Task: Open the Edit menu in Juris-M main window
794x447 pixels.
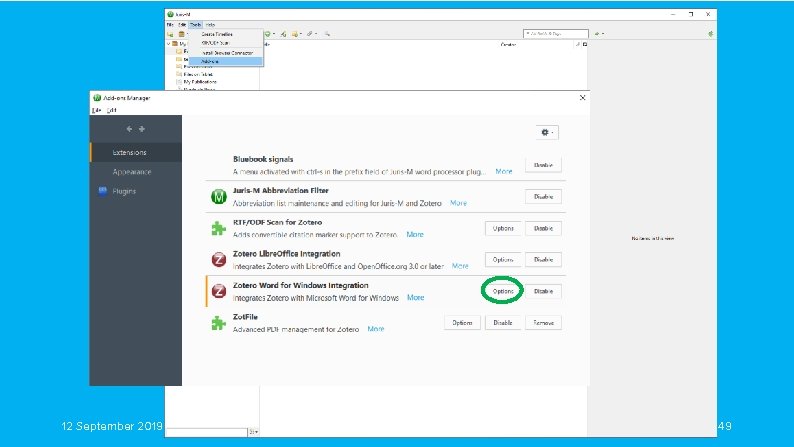Action: coord(182,25)
